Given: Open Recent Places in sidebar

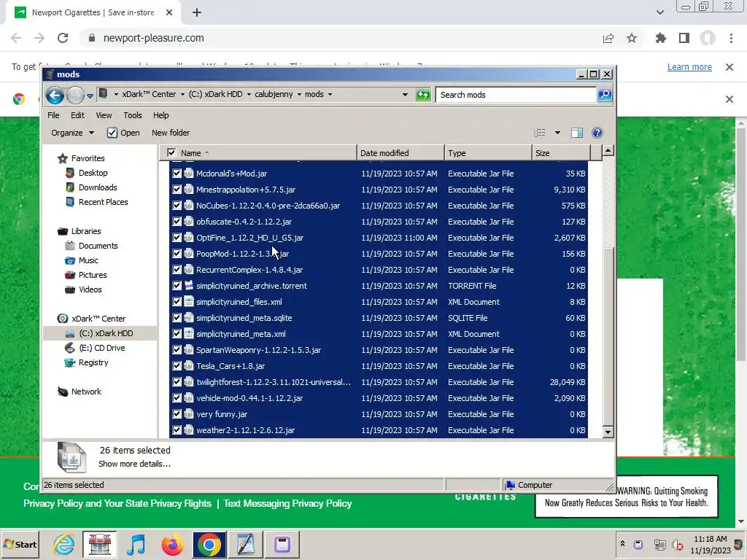Looking at the screenshot, I should pos(103,202).
